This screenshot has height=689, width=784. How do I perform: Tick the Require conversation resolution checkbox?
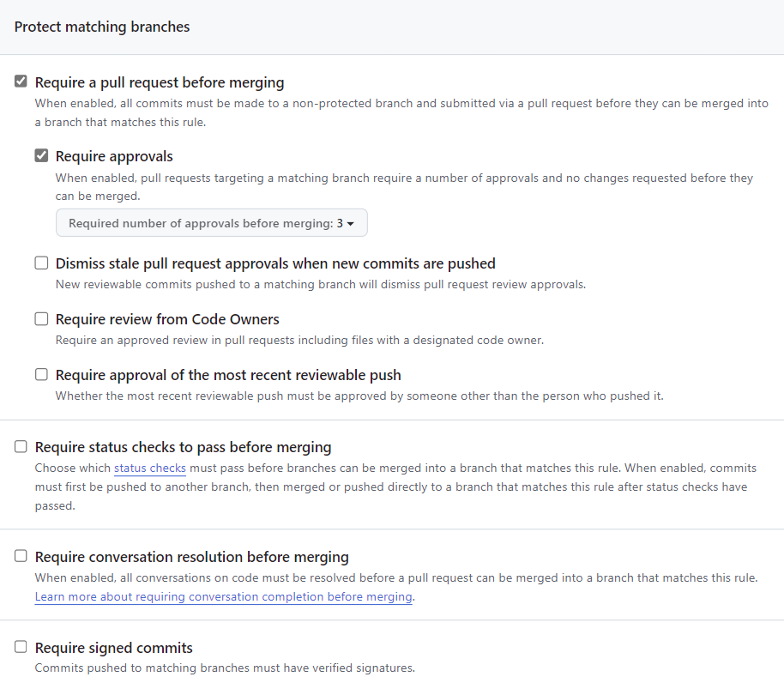coord(21,557)
